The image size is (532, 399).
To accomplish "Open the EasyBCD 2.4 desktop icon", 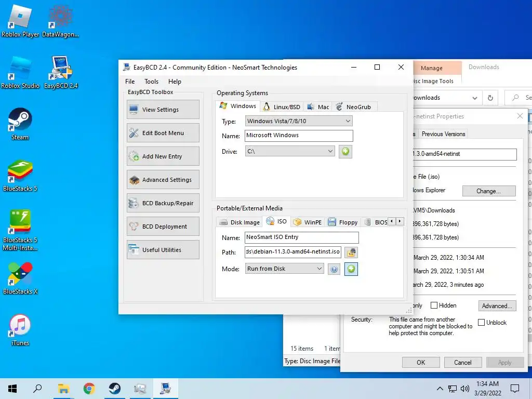I will click(x=61, y=72).
